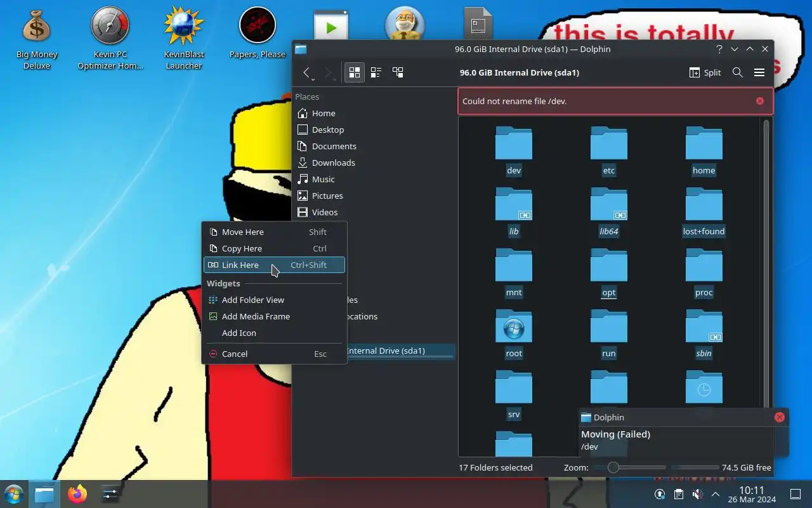Choose Add Icon in the drop menu
The height and width of the screenshot is (508, 812).
coord(274,333)
